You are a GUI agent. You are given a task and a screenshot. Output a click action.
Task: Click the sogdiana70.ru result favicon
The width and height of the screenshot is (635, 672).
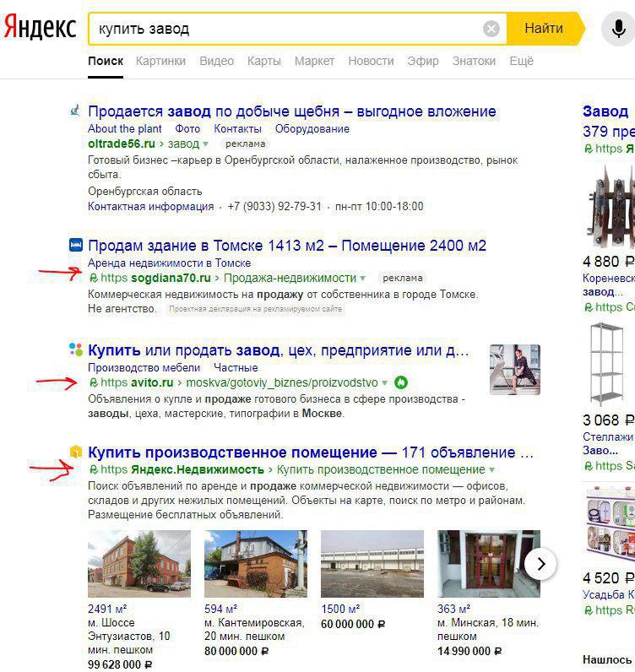(75, 245)
